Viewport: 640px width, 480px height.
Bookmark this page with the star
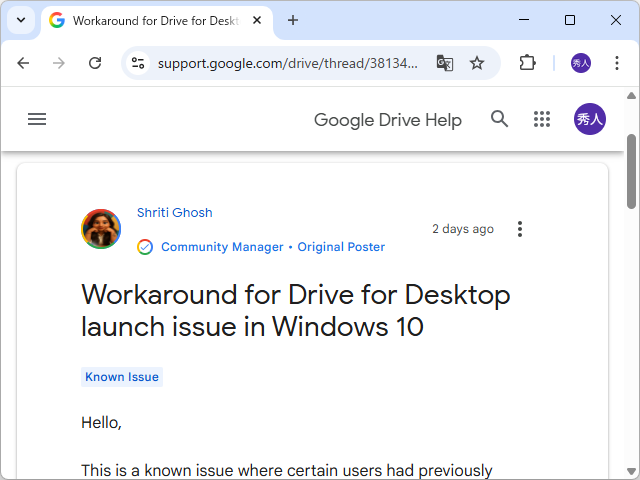pyautogui.click(x=476, y=63)
